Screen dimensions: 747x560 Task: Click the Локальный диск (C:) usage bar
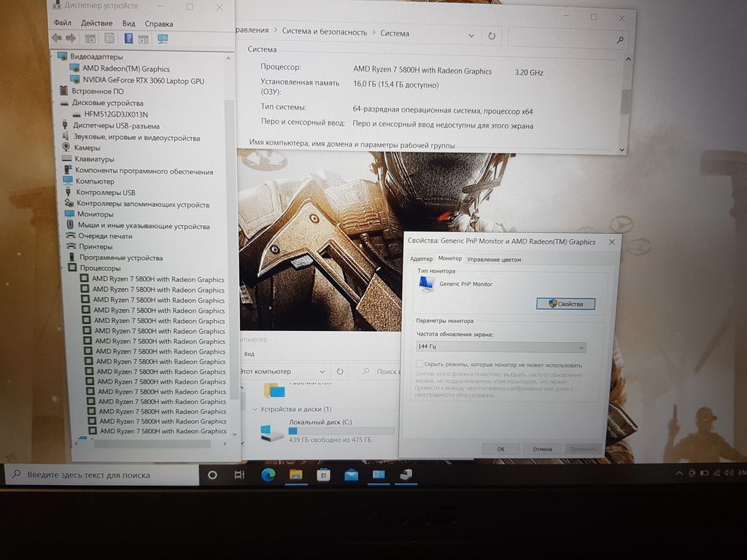pos(341,431)
